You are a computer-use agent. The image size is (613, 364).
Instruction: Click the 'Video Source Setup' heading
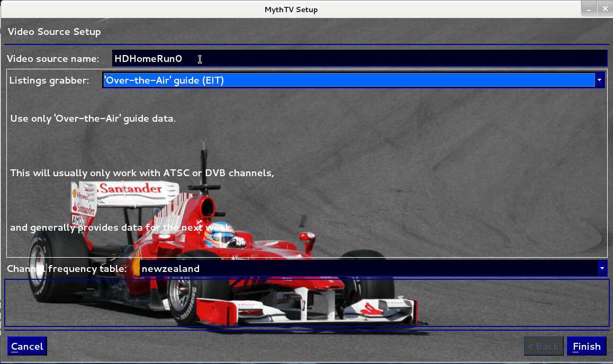pos(55,32)
